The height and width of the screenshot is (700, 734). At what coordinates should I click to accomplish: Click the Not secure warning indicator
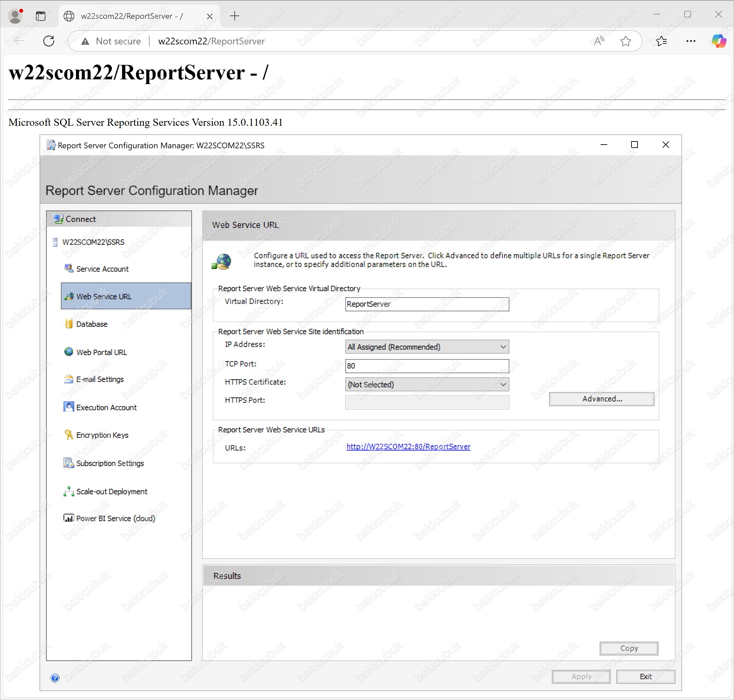[x=111, y=41]
